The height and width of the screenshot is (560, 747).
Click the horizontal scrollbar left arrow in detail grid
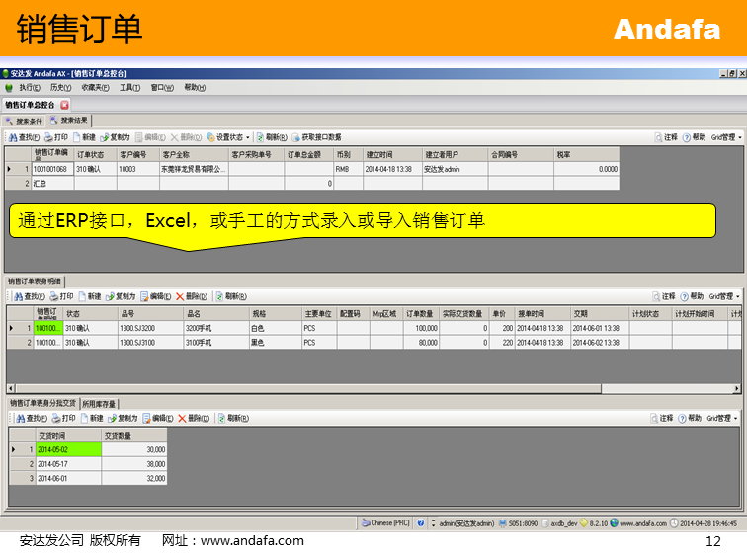point(11,388)
